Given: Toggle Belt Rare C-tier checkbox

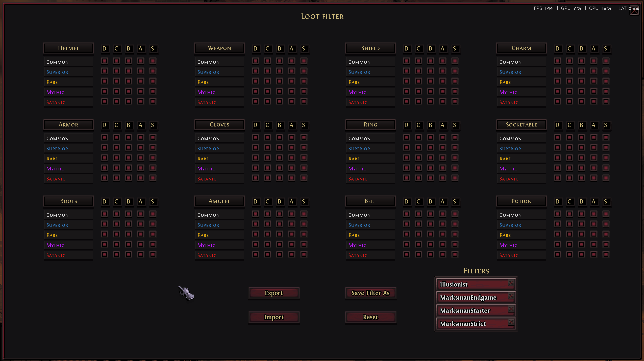Looking at the screenshot, I should coord(418,234).
